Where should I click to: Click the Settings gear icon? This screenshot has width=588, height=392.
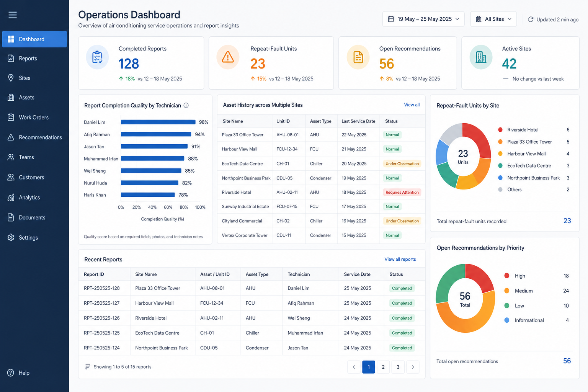[x=11, y=237]
